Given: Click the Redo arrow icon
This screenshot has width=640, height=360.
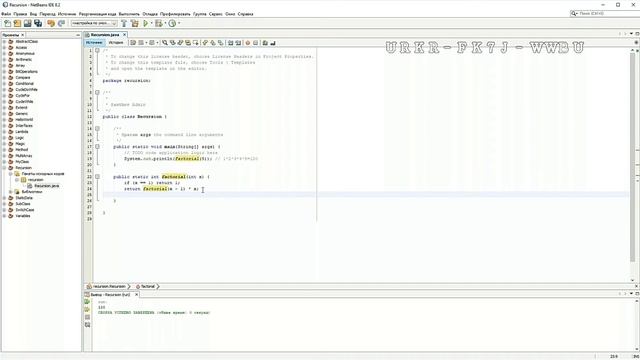Looking at the screenshot, I should [61, 23].
